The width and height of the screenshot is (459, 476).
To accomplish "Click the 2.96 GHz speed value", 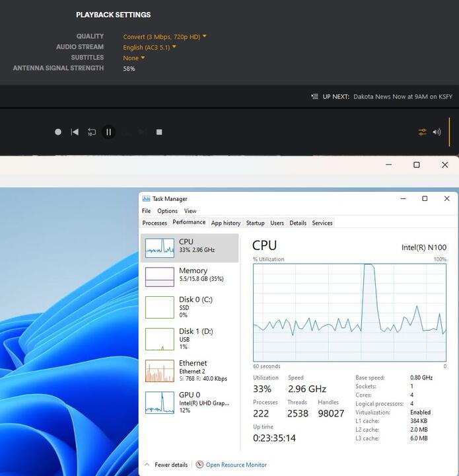I will [x=307, y=389].
